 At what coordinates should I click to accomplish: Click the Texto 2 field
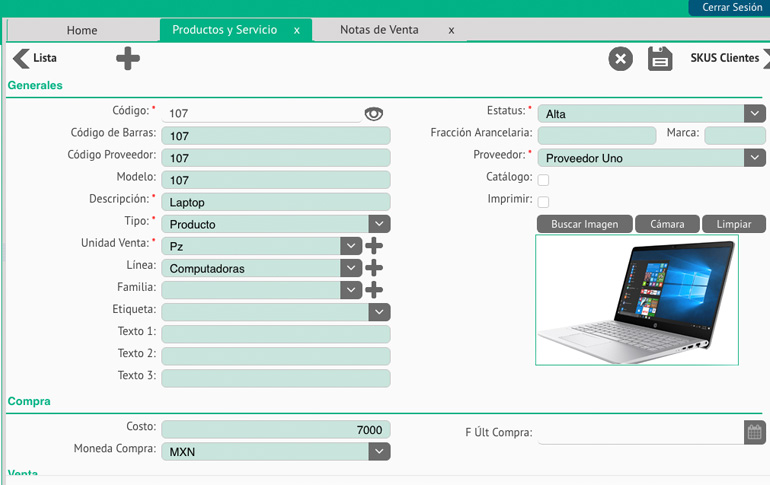coord(276,356)
